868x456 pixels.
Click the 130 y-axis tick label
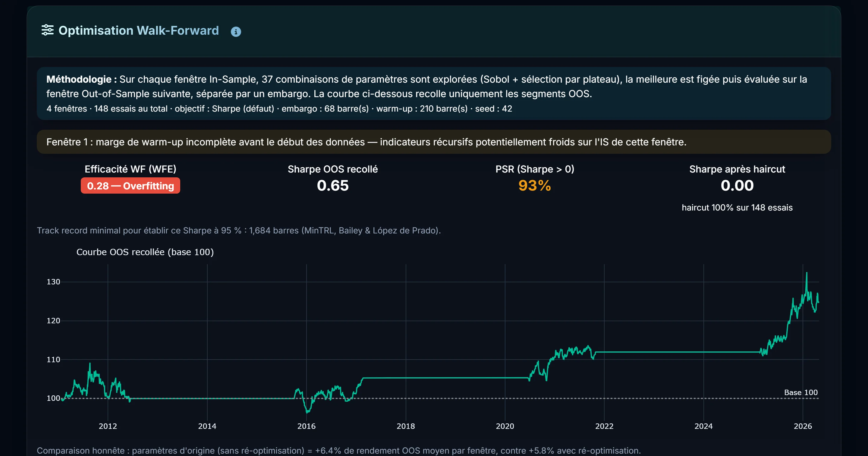click(53, 282)
